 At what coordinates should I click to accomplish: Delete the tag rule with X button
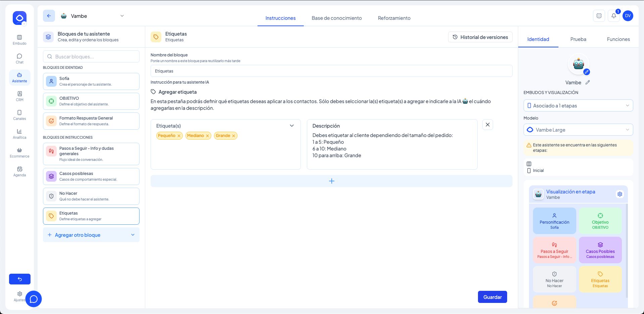[x=487, y=125]
